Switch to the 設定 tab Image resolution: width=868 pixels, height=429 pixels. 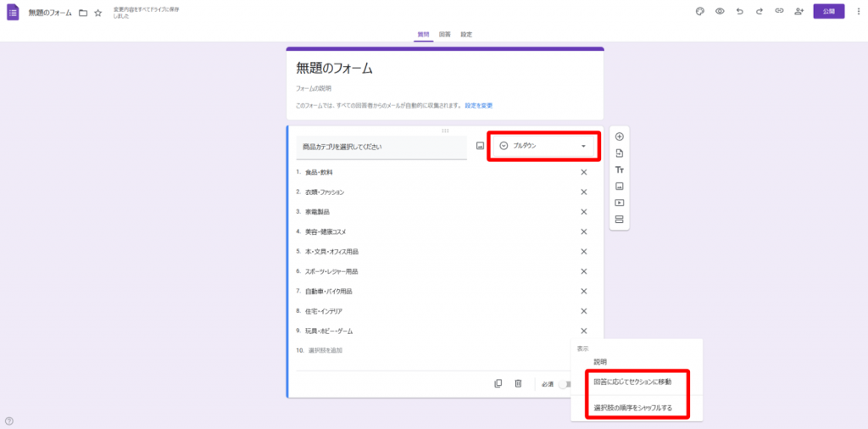pyautogui.click(x=466, y=35)
